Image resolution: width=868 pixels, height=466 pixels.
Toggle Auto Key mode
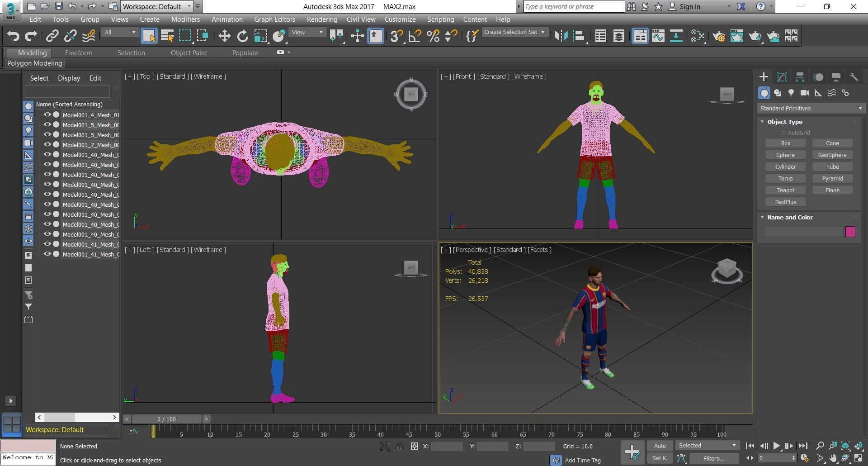660,446
